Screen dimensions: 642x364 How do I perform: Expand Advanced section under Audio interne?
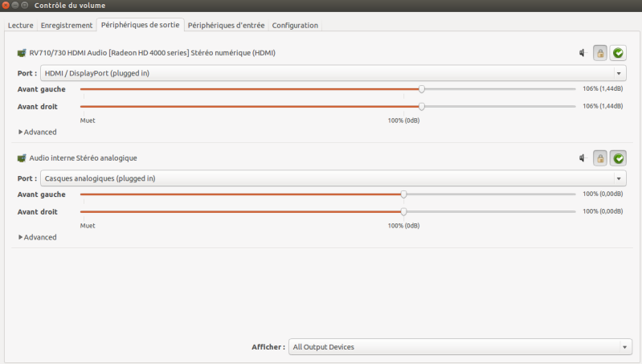37,237
